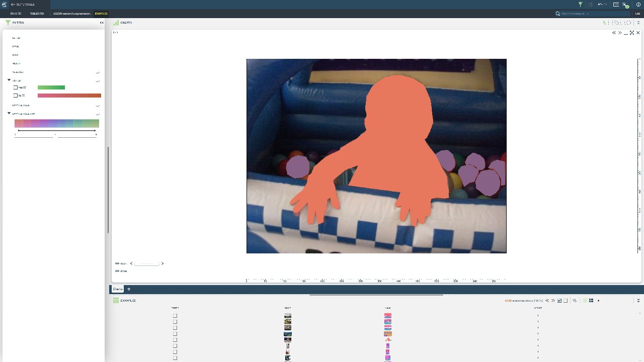
Task: Check the first row checkbox in Examples table
Action: point(175,316)
